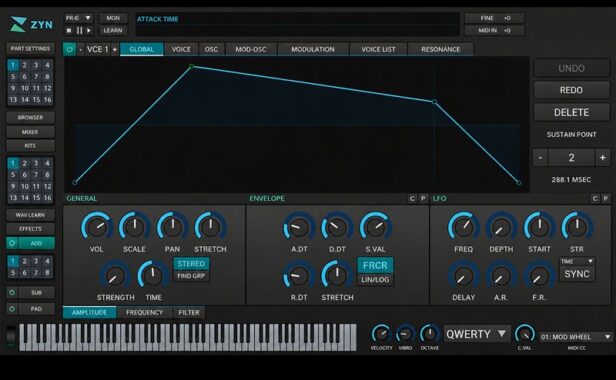
Task: Click the FINE detune value field
Action: pos(495,18)
